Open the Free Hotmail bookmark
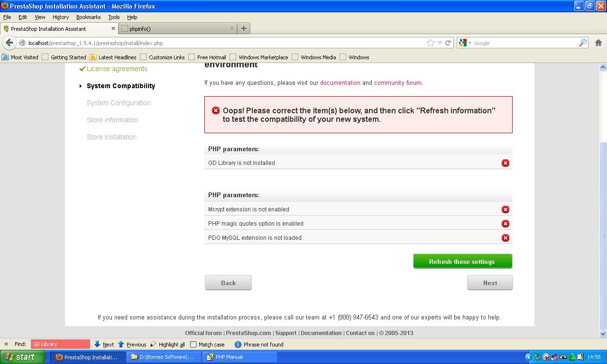Viewport: 607px width, 364px height. tap(207, 57)
